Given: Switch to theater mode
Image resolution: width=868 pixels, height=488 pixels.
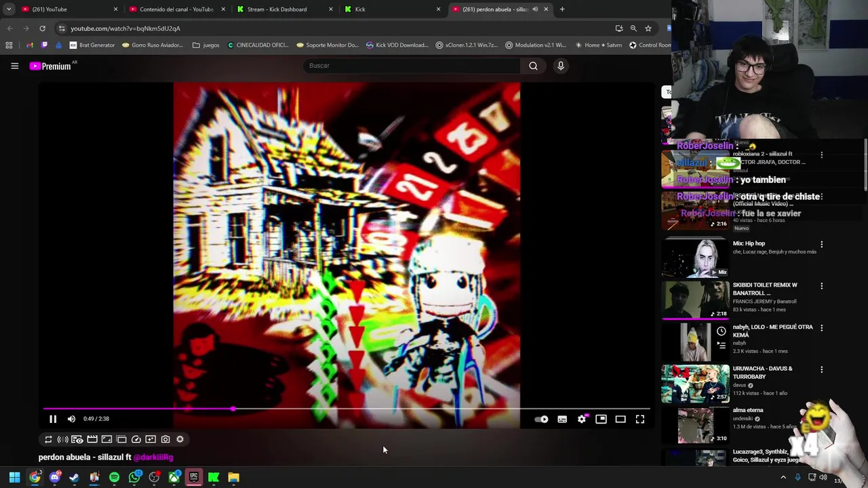Looking at the screenshot, I should coord(620,420).
